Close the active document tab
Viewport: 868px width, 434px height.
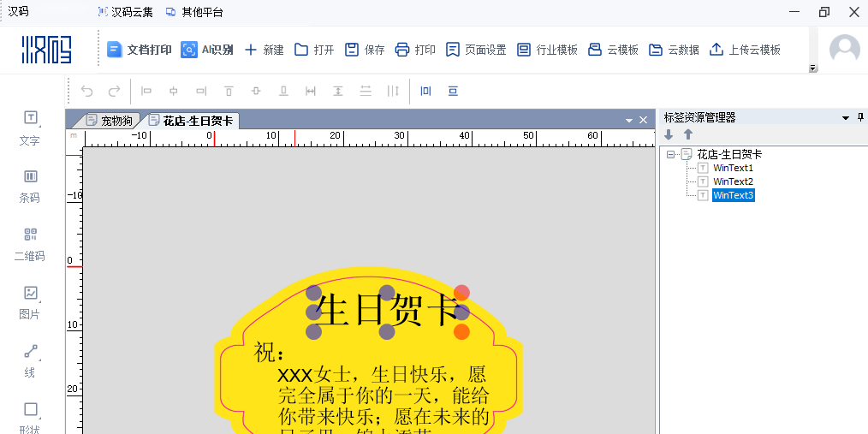643,120
